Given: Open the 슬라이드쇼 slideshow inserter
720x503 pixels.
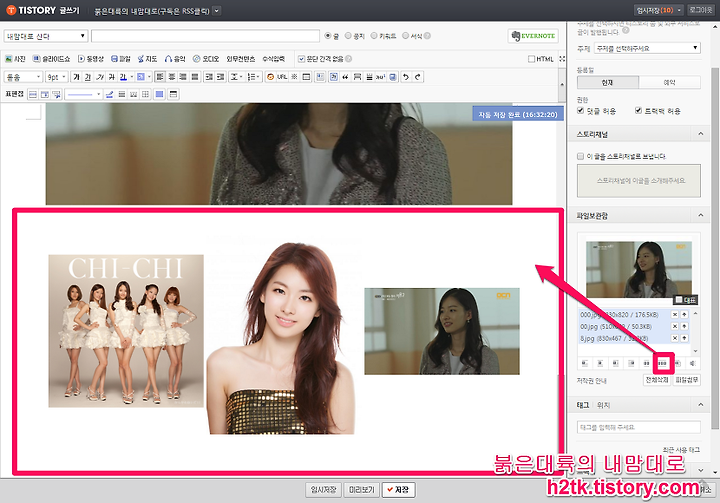Looking at the screenshot, I should (x=51, y=59).
